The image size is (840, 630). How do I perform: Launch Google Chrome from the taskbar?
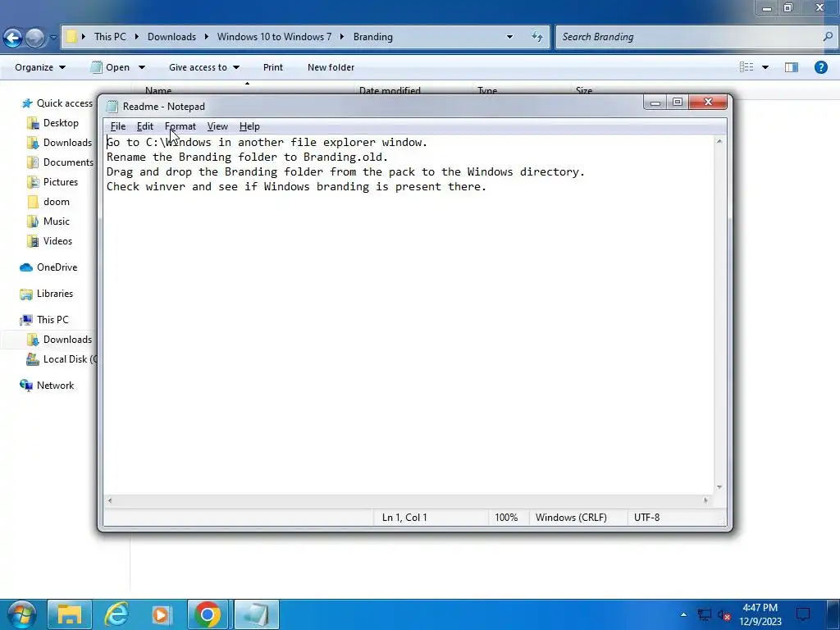[x=208, y=614]
